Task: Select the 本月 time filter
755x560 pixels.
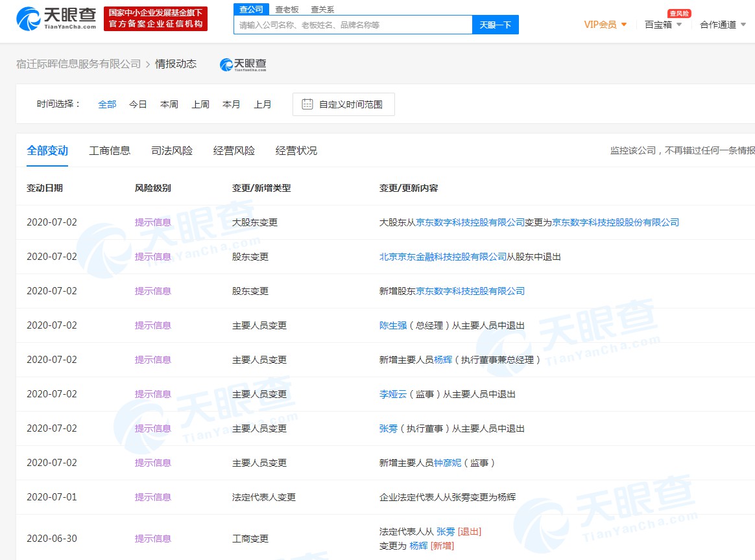Action: tap(231, 104)
